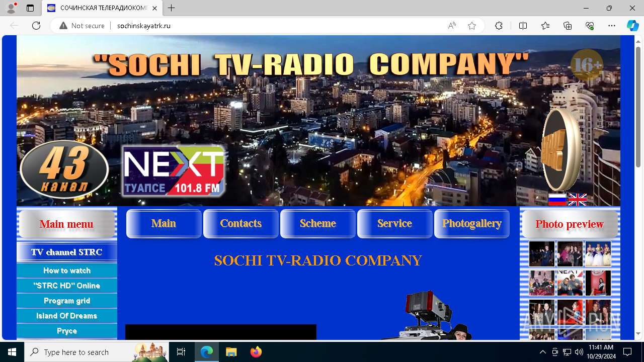Open the "STRC HD" Online link
The height and width of the screenshot is (362, 644).
66,286
